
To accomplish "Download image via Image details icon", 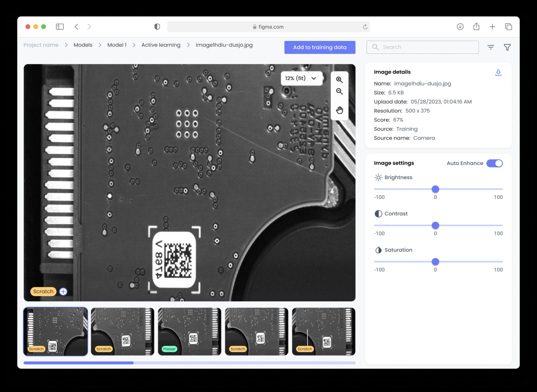I will (x=498, y=73).
